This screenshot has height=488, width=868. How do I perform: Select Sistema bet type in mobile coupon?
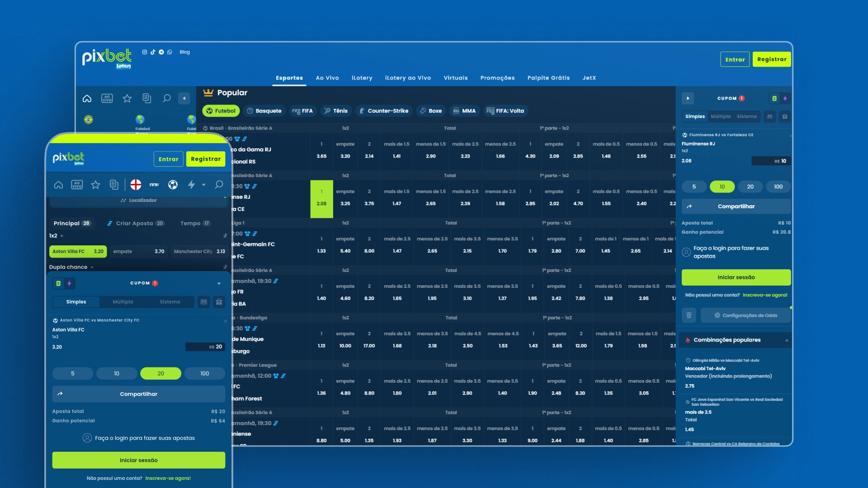click(170, 302)
